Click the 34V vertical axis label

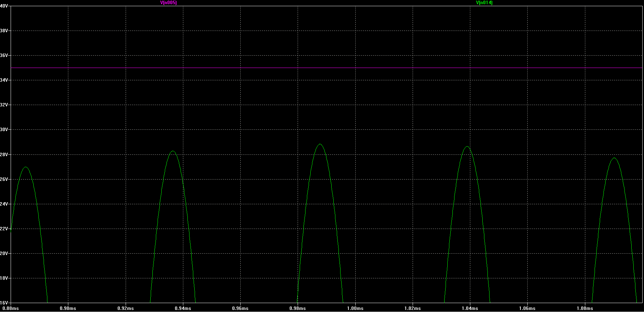[4, 80]
